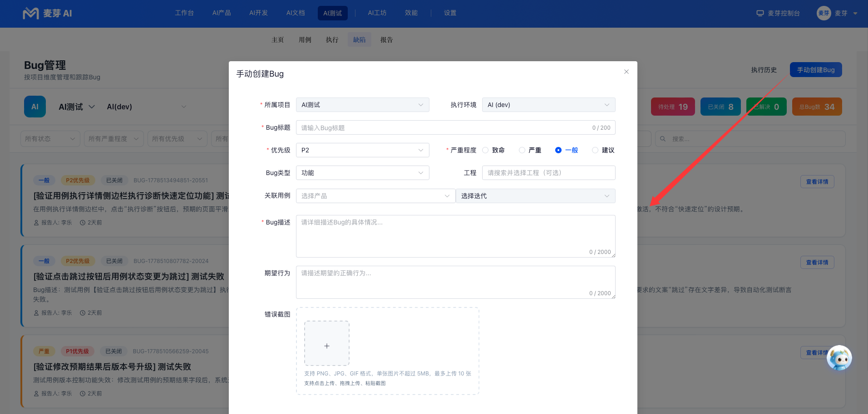The width and height of the screenshot is (868, 414).
Task: Click the P1优先级 tag on third card
Action: (x=77, y=351)
